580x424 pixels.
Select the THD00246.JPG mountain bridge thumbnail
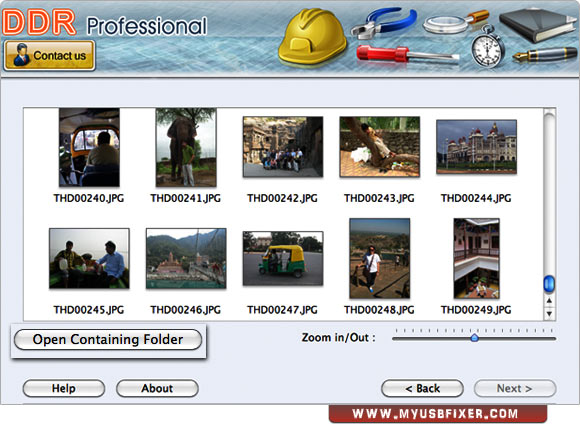pyautogui.click(x=186, y=258)
